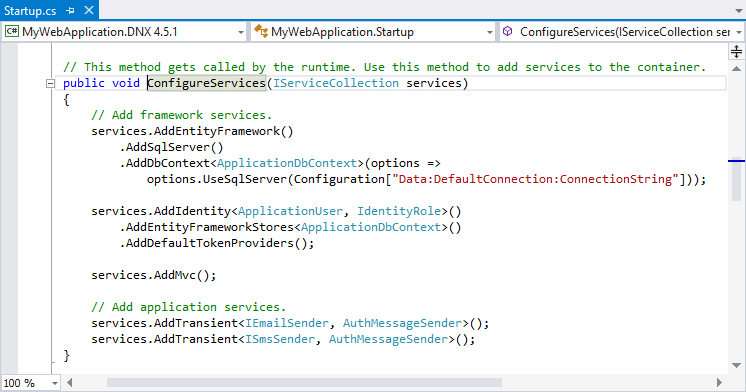This screenshot has width=746, height=392.
Task: Close the Startup.cs tab
Action: (x=89, y=10)
